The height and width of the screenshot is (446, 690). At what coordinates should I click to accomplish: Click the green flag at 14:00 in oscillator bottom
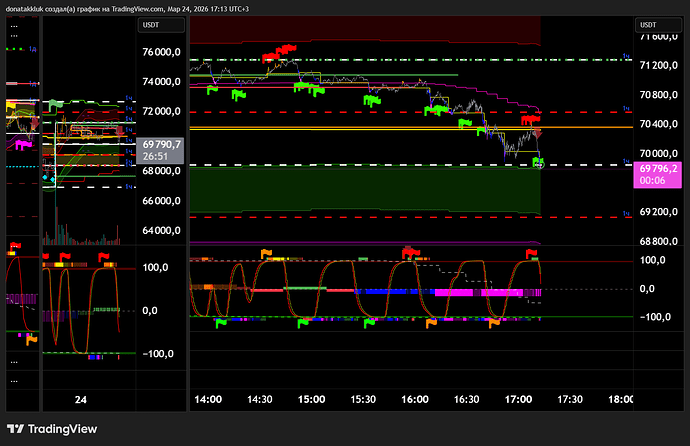pos(220,322)
